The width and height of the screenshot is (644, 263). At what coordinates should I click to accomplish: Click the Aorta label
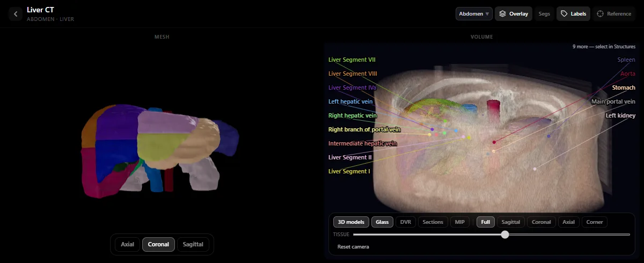627,74
